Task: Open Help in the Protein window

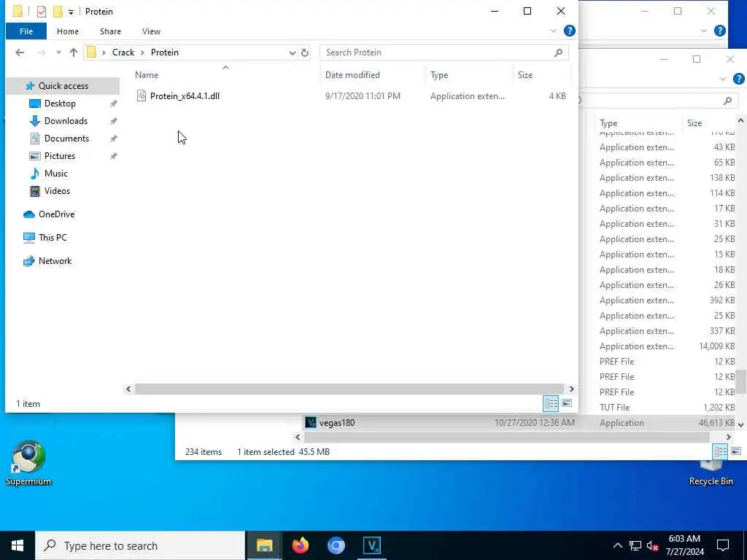Action: click(569, 31)
